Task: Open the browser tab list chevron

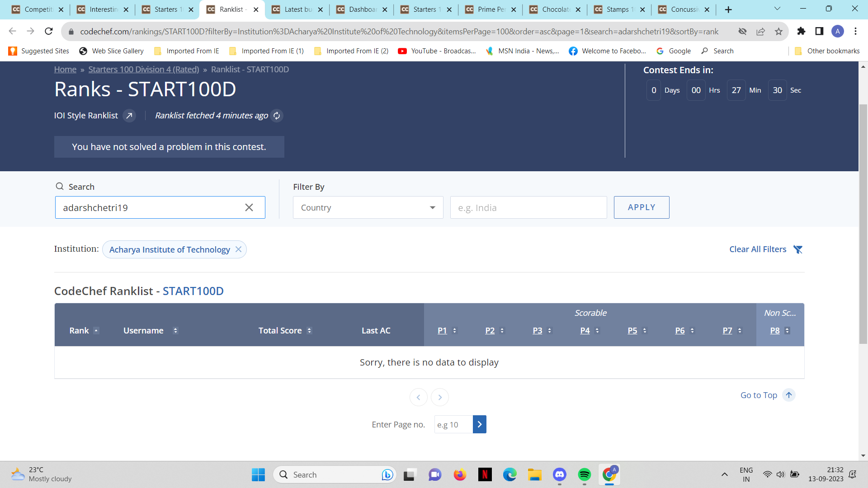Action: [x=777, y=9]
